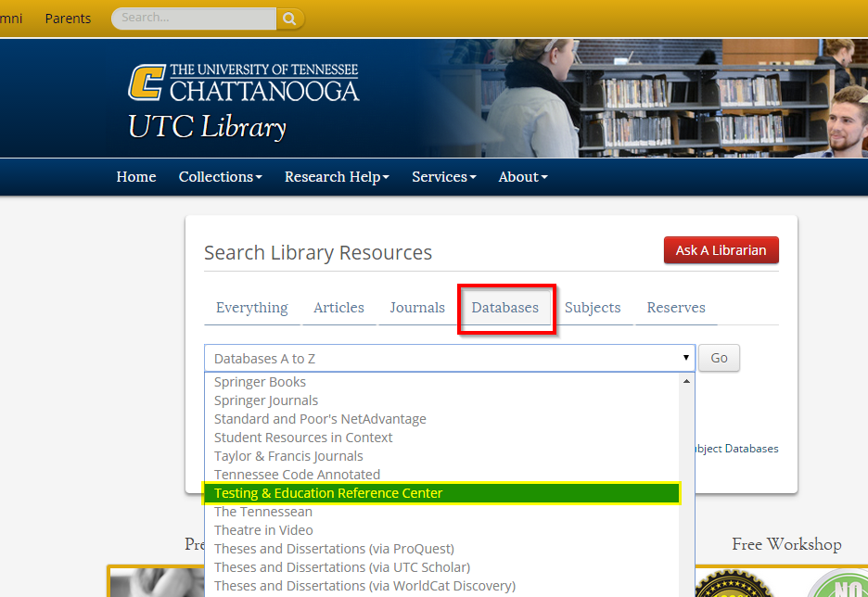This screenshot has width=868, height=597.
Task: Open the Journals tab
Action: click(x=417, y=308)
